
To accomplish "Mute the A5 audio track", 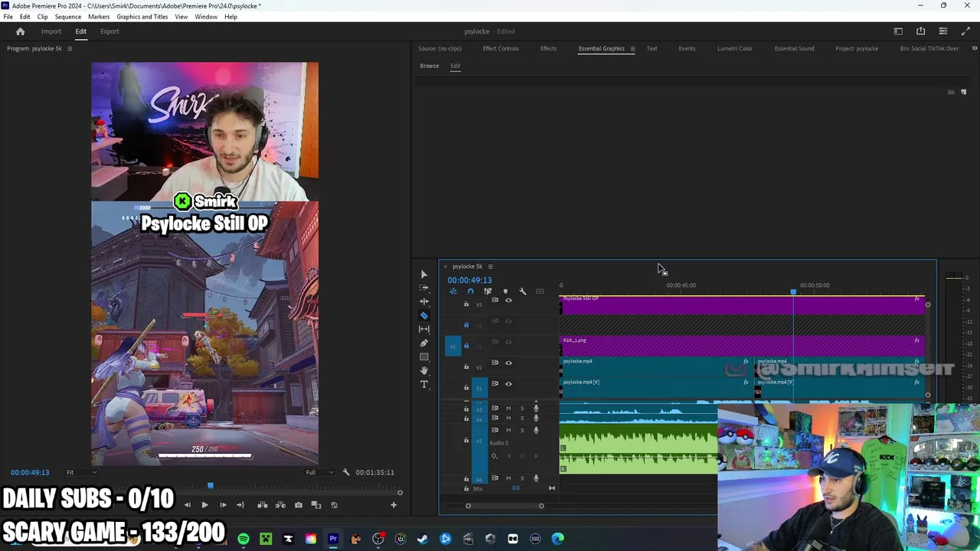I will coord(508,430).
